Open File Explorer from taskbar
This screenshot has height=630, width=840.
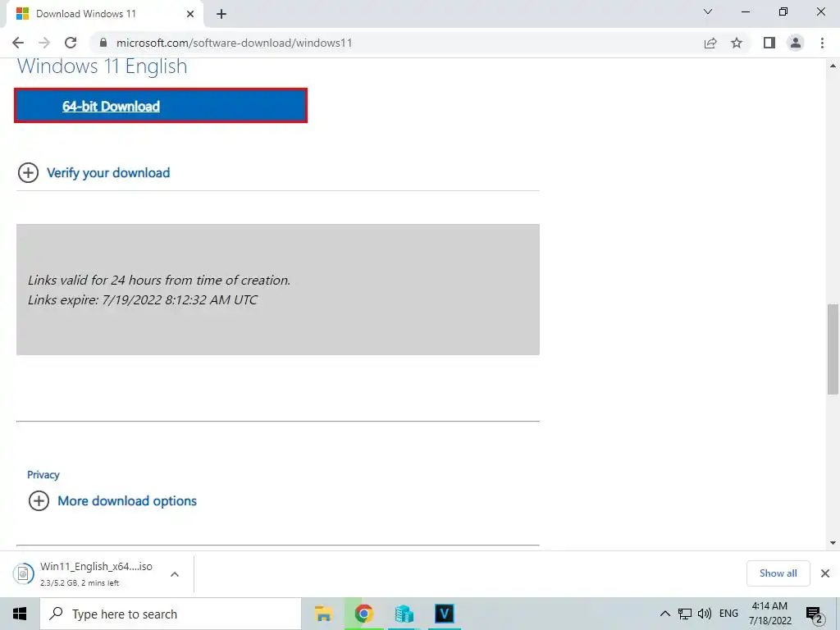(x=323, y=614)
